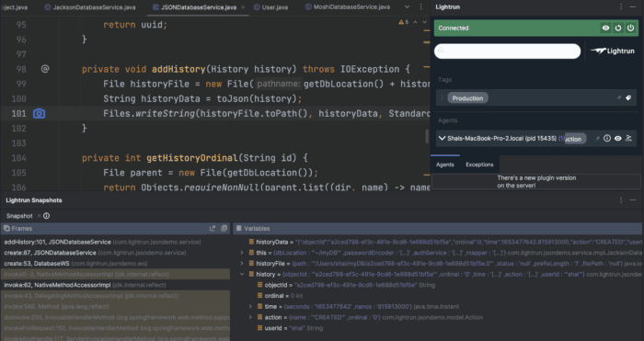
Task: Click the pin icon in Production tag row
Action: 618,98
